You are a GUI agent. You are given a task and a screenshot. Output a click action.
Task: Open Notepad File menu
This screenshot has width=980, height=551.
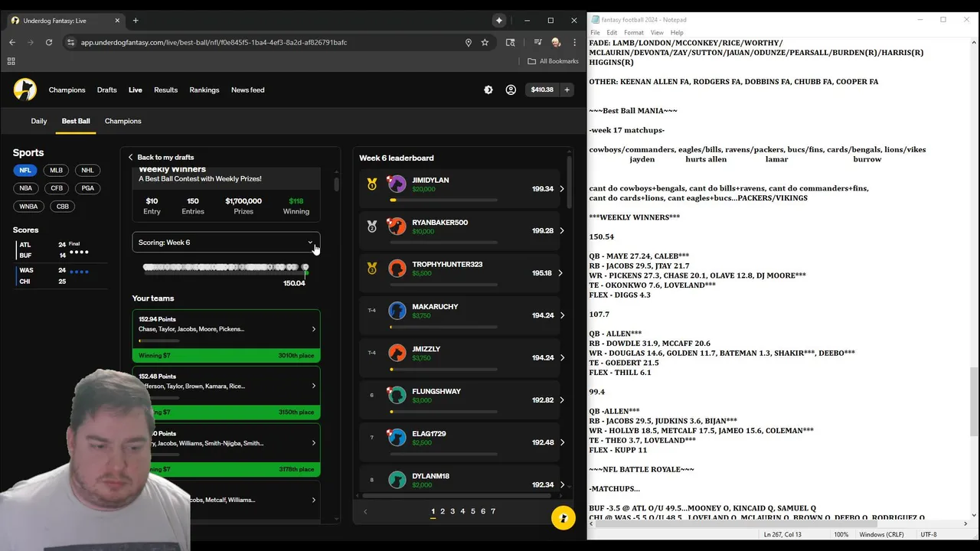tap(595, 33)
